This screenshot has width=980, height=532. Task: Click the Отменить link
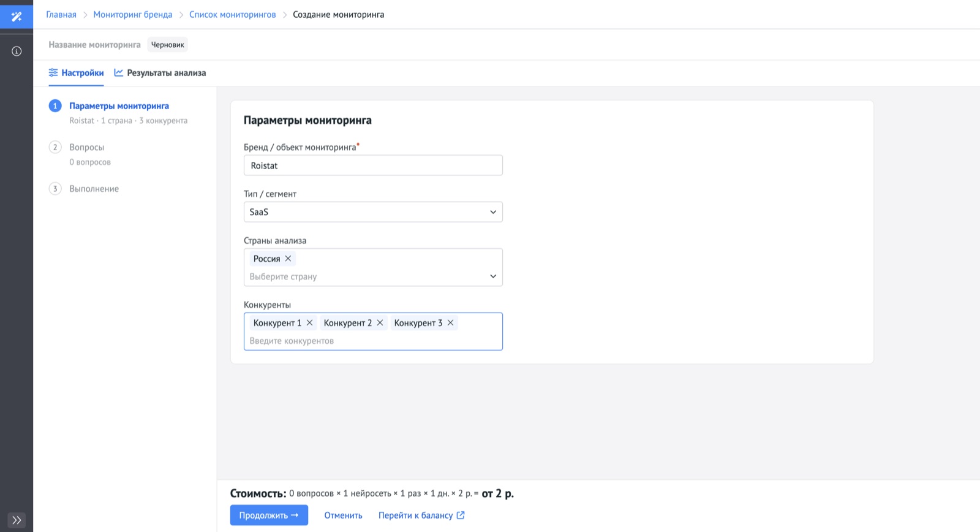click(x=343, y=515)
